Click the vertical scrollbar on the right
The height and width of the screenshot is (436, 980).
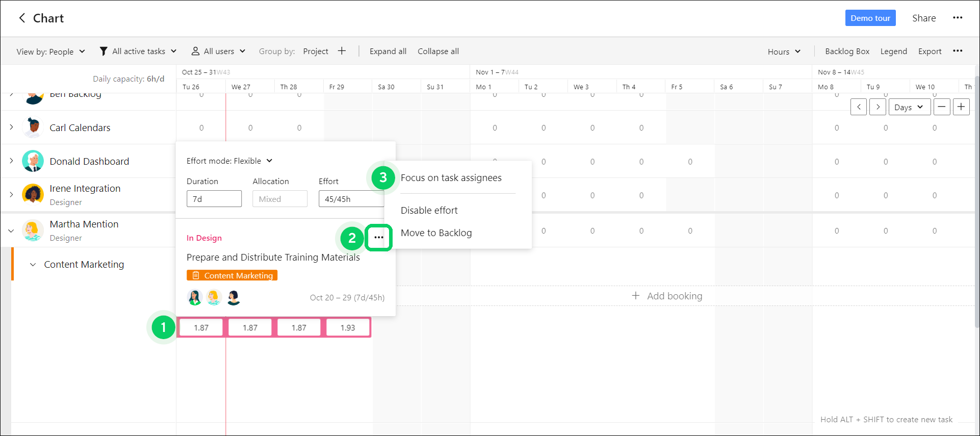click(x=976, y=201)
